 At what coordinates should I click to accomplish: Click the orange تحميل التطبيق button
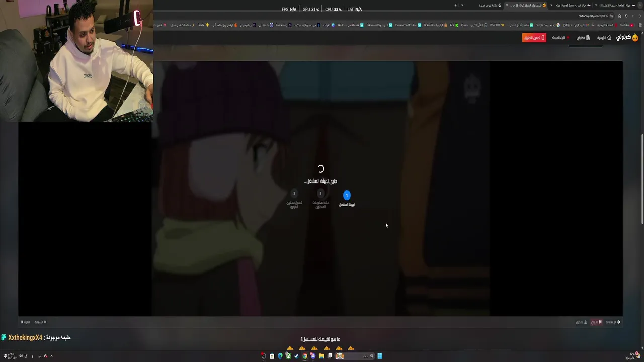[x=534, y=38]
